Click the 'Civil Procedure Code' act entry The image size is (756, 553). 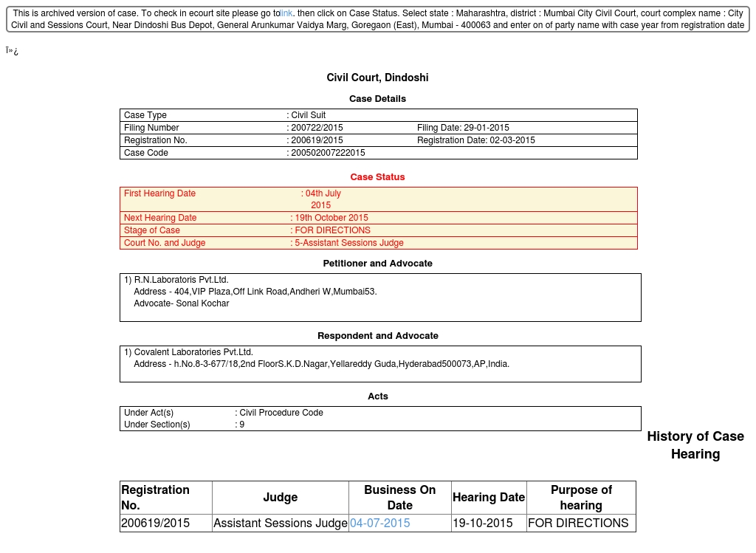pos(281,413)
